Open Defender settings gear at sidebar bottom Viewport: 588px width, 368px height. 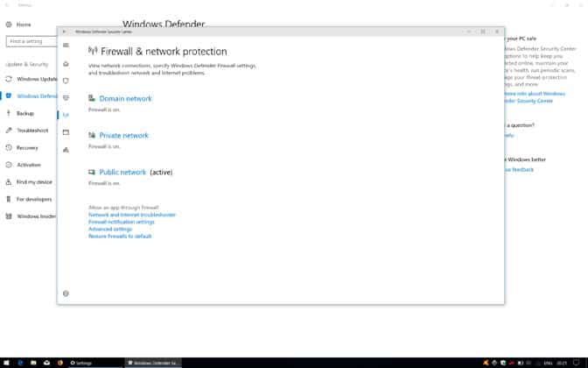[x=66, y=294]
